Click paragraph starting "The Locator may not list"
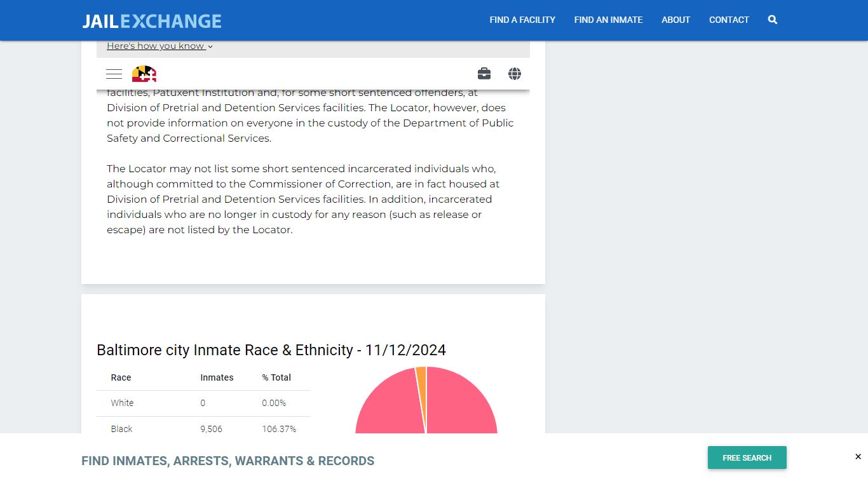This screenshot has width=868, height=488. 303,199
